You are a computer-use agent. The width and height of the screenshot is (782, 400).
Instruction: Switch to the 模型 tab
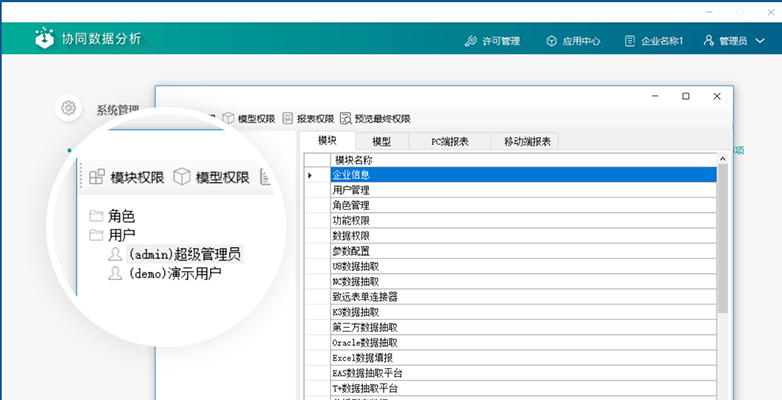(381, 141)
